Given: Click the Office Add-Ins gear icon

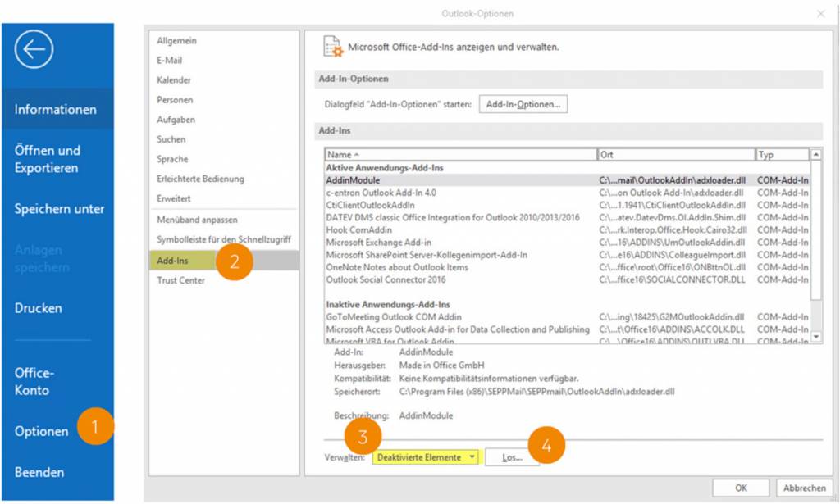Looking at the screenshot, I should (x=333, y=47).
